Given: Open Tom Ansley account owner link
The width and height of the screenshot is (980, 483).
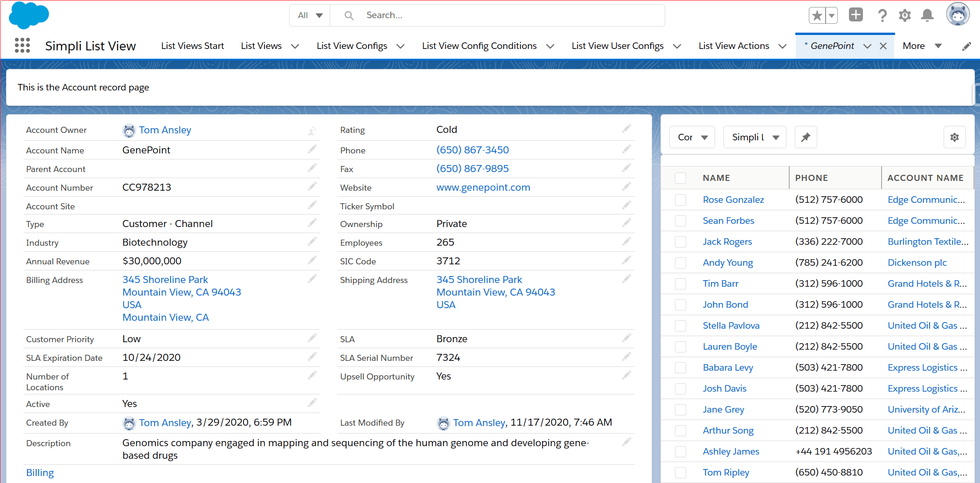Looking at the screenshot, I should [x=165, y=130].
